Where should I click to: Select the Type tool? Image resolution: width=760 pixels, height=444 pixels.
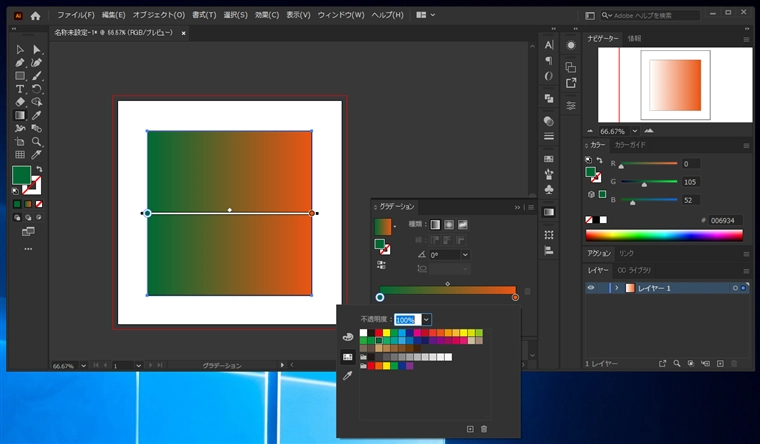pos(20,89)
